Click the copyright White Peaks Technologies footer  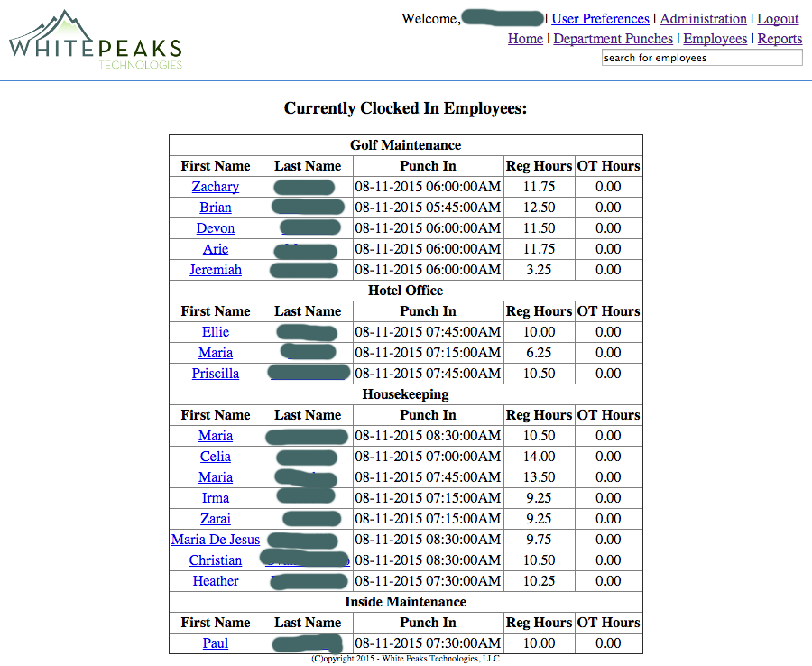tap(405, 659)
